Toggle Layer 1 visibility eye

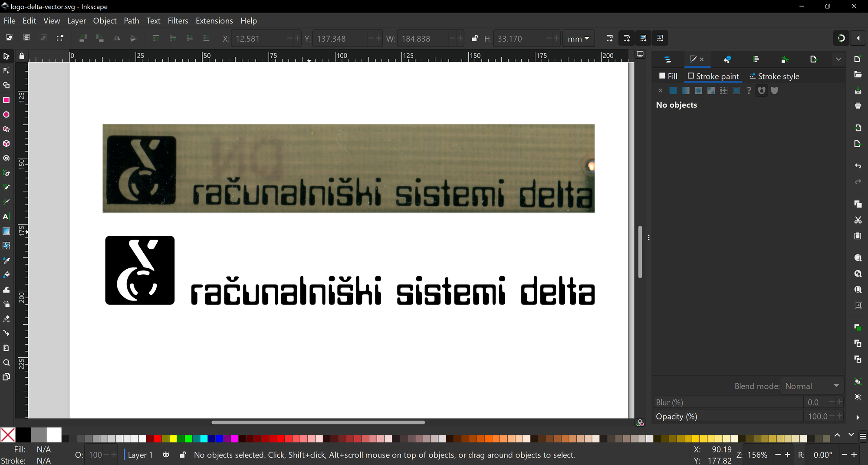166,455
